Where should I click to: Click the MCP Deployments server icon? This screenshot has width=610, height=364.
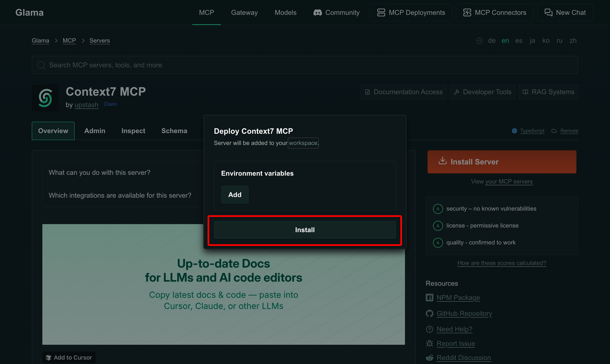click(x=381, y=12)
